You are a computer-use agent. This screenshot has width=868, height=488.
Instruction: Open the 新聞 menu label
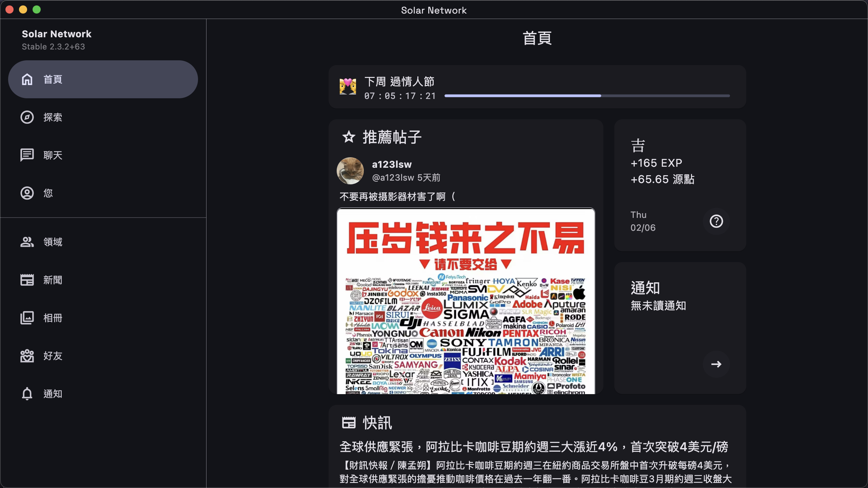[53, 280]
